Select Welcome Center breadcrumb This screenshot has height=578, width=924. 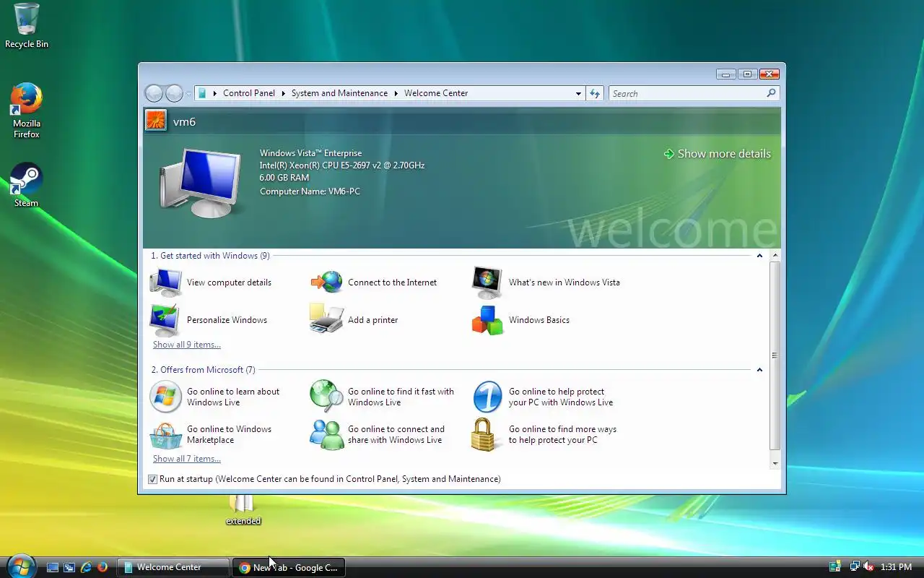(x=436, y=93)
